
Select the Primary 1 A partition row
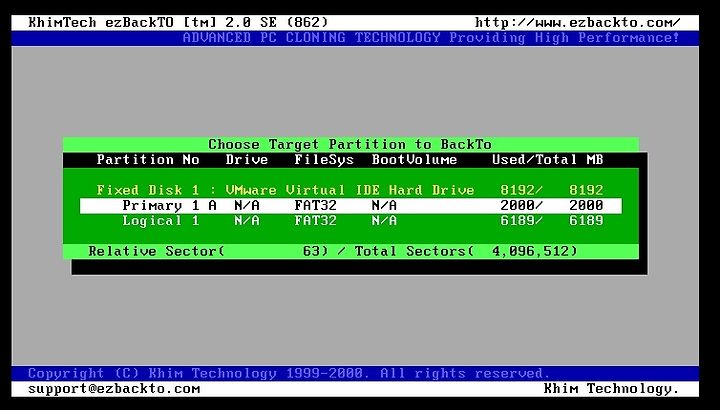tap(351, 206)
